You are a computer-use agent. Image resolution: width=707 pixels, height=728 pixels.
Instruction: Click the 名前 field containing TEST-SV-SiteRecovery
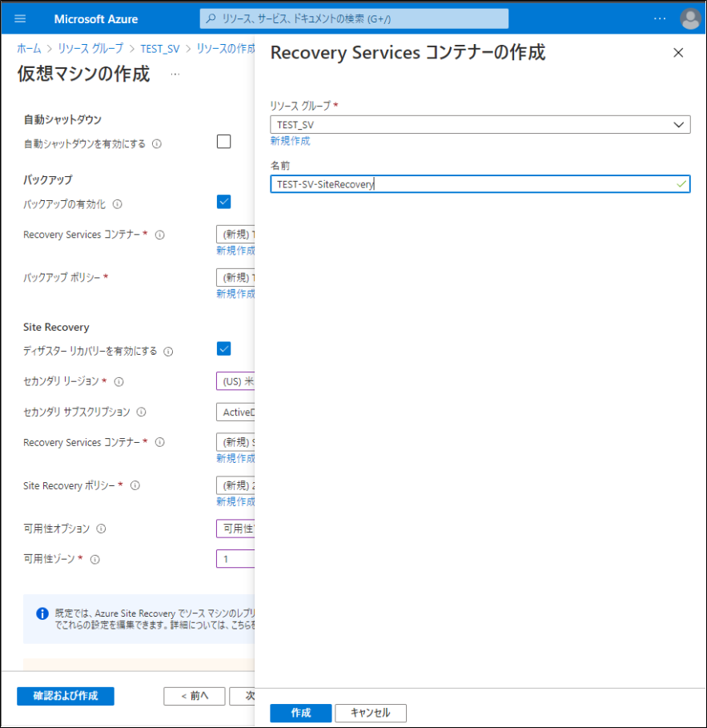coord(480,184)
